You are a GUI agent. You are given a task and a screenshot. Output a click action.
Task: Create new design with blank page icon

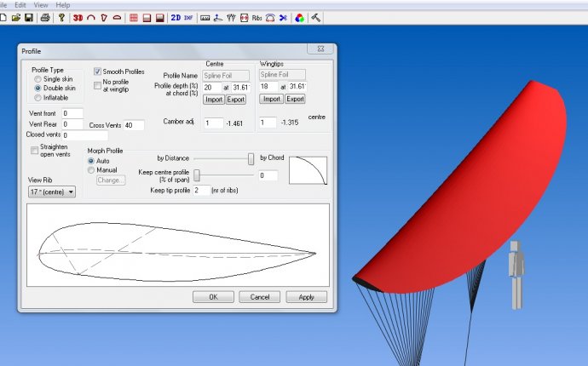3,18
